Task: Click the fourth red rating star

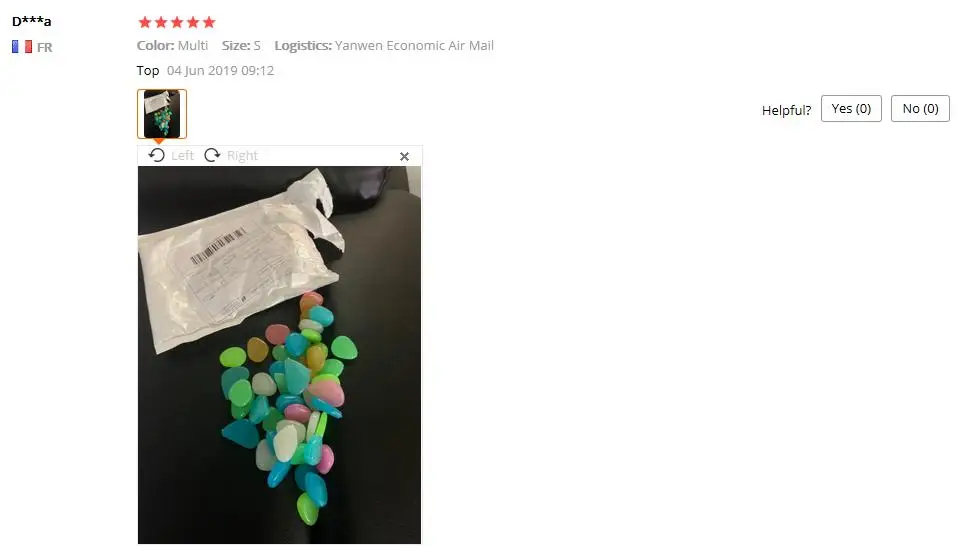Action: click(x=193, y=23)
